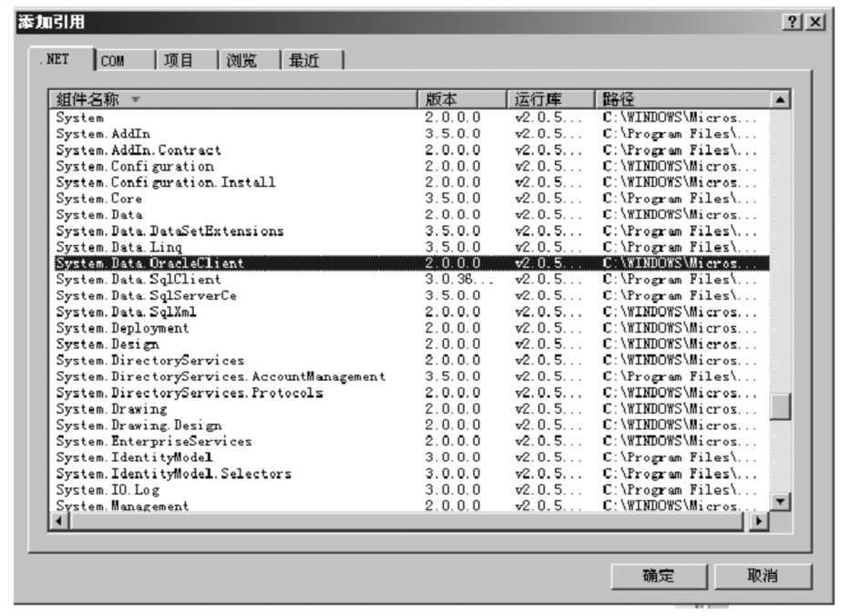
Task: Select System.Data.SqlXml row
Action: (x=412, y=312)
